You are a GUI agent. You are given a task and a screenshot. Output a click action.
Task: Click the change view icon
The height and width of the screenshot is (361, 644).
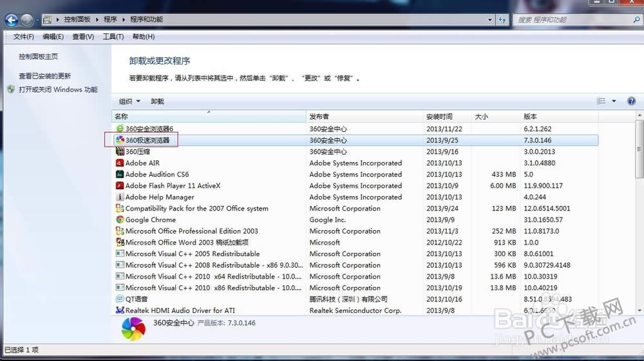click(x=601, y=101)
